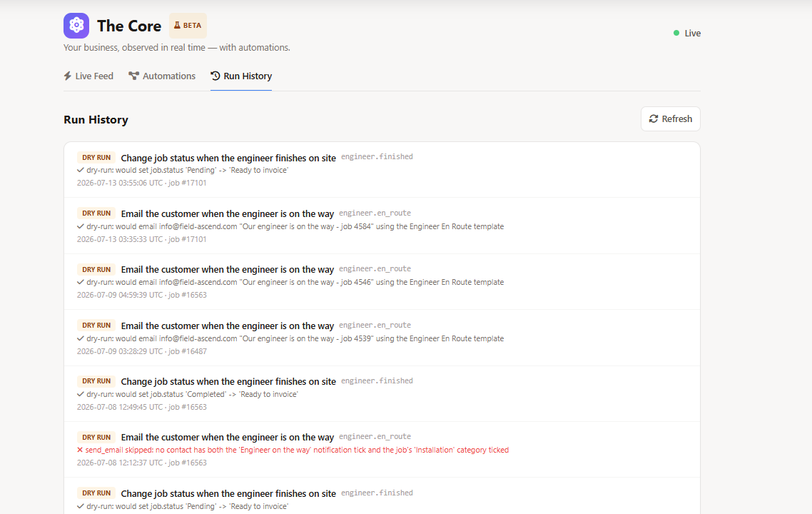The image size is (812, 514).
Task: Click the green Live status dot
Action: click(676, 33)
